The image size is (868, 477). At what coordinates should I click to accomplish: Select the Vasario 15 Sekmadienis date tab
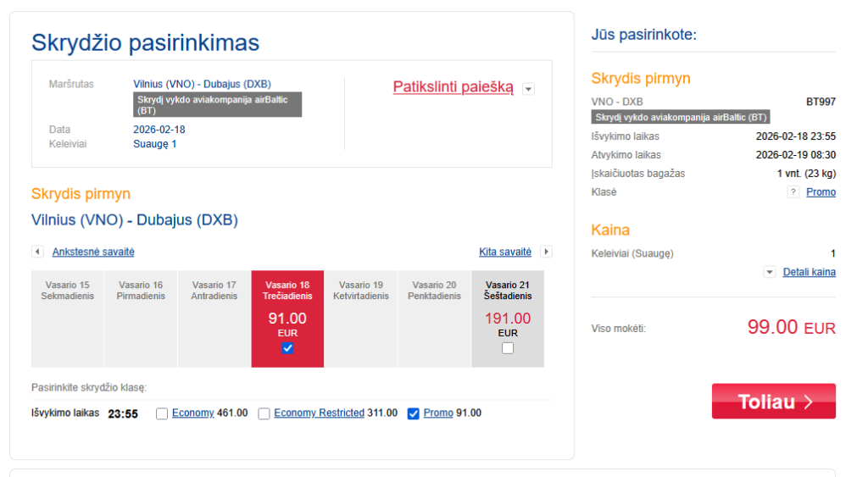[68, 319]
